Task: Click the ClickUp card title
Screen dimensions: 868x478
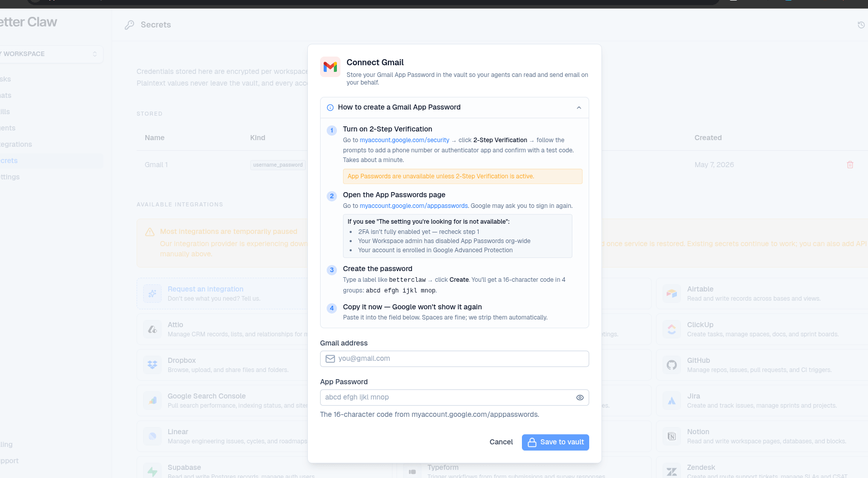Action: point(700,325)
